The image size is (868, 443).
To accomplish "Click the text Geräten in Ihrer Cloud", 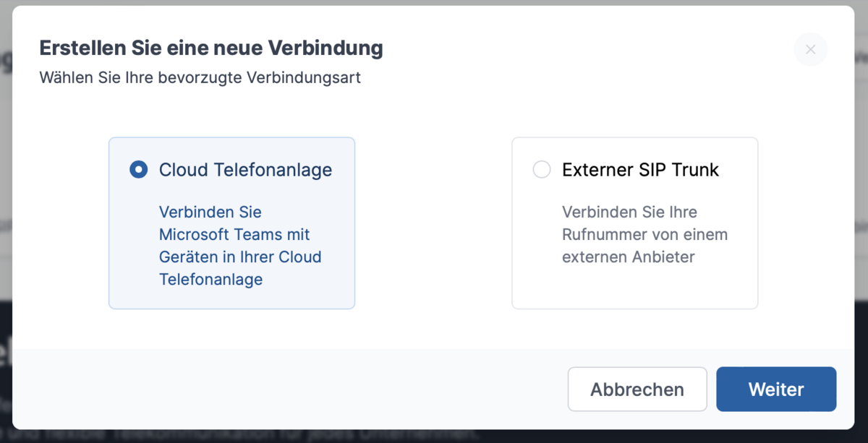I will [x=240, y=257].
